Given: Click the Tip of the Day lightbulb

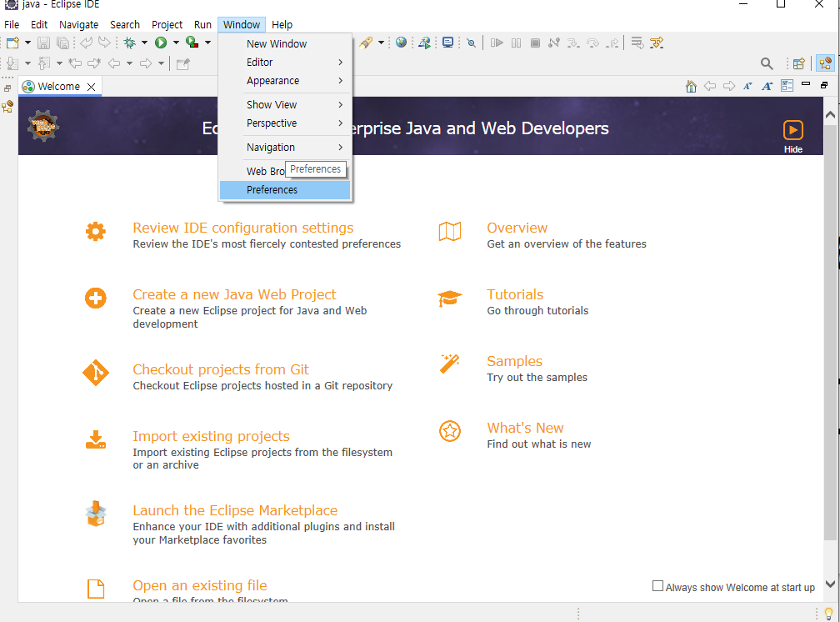Looking at the screenshot, I should [828, 612].
